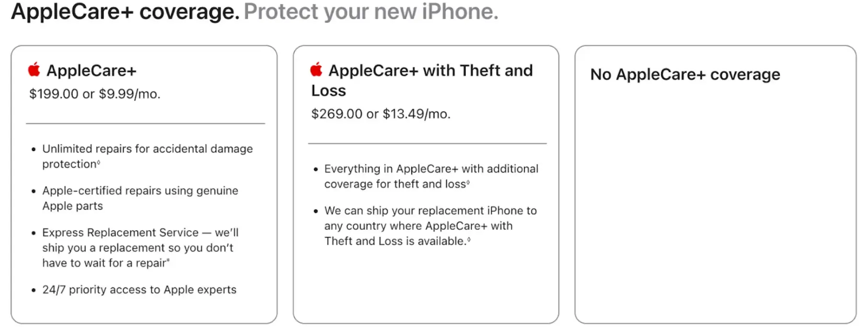
Task: Click the $269.00 or $13.49/mo price text
Action: coord(381,114)
